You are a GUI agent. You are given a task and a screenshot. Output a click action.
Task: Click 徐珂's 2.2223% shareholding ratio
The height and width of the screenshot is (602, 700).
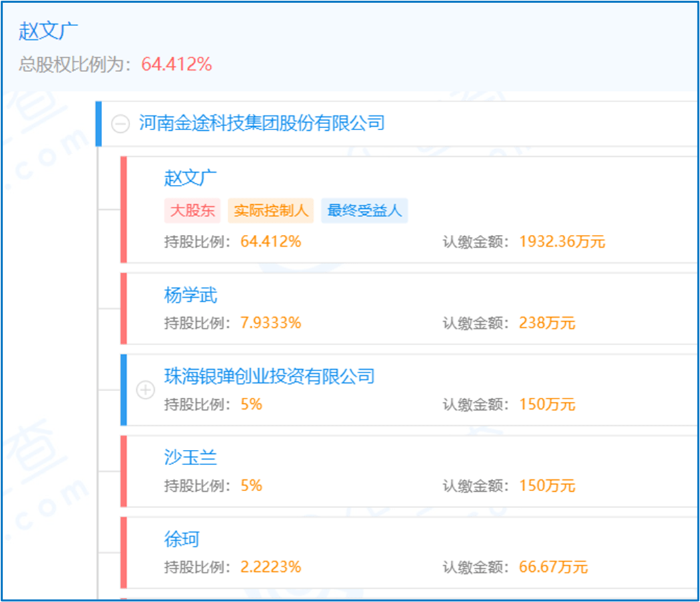click(x=271, y=567)
